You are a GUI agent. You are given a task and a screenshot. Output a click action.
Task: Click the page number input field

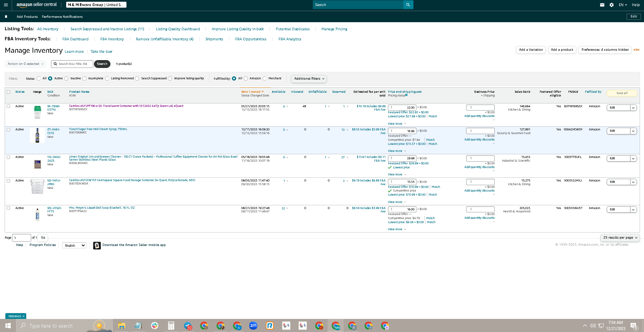pos(21,238)
